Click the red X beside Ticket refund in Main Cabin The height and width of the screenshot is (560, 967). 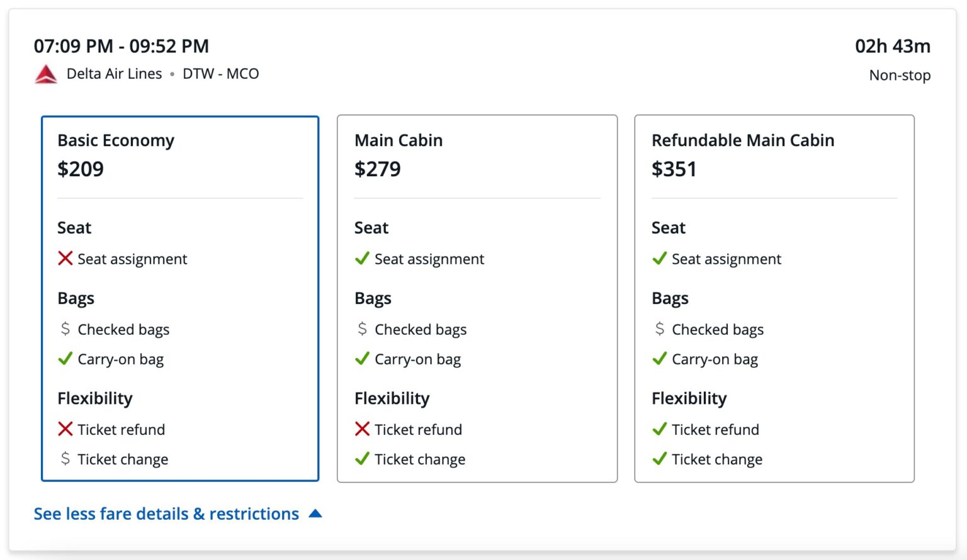pyautogui.click(x=362, y=428)
